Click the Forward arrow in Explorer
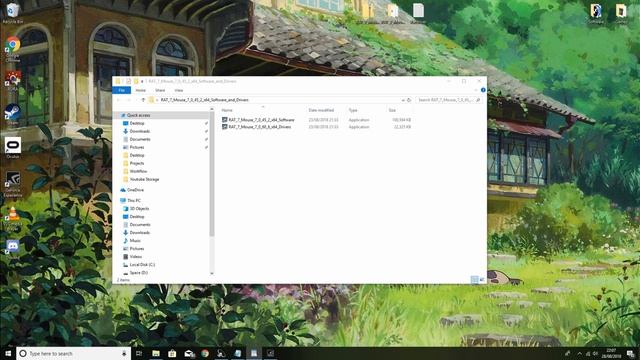 pos(129,100)
